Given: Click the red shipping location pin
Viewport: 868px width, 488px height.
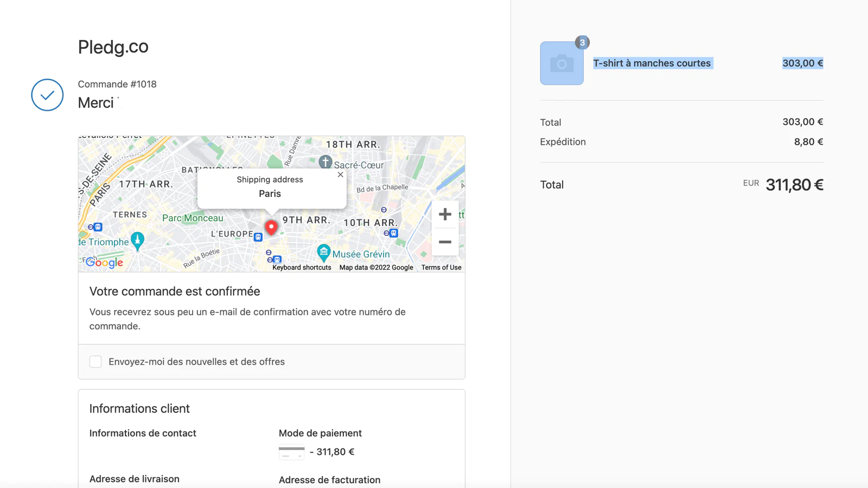Looking at the screenshot, I should tap(271, 227).
